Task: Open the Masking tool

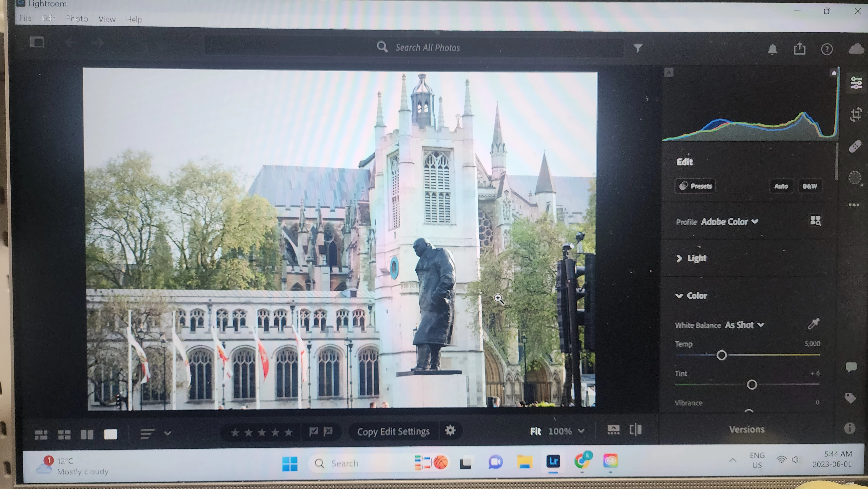Action: (x=855, y=177)
